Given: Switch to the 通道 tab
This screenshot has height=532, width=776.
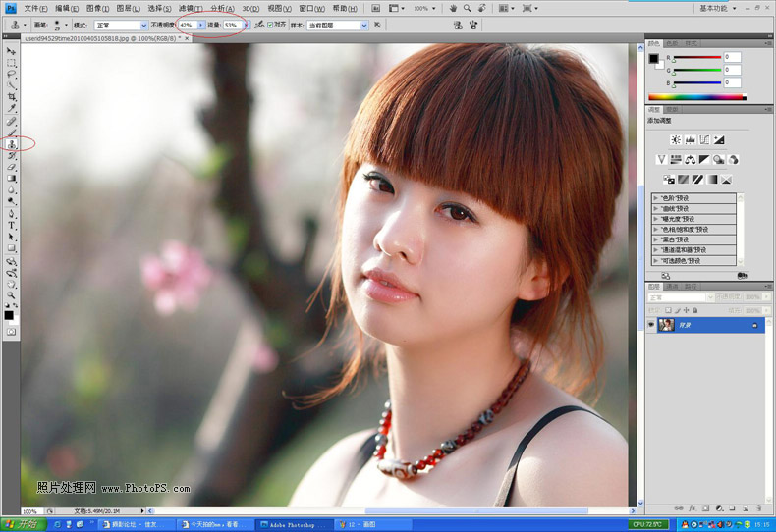Looking at the screenshot, I should (x=672, y=287).
